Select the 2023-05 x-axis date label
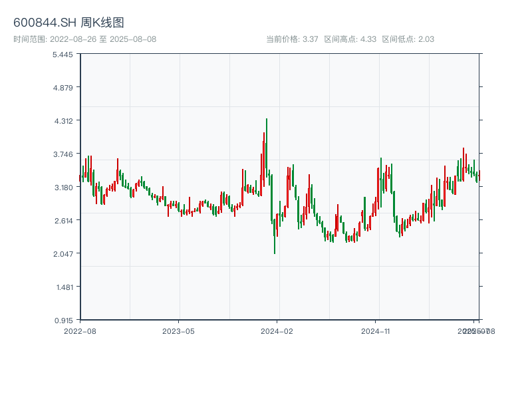This screenshot has height=399, width=532. coord(178,331)
